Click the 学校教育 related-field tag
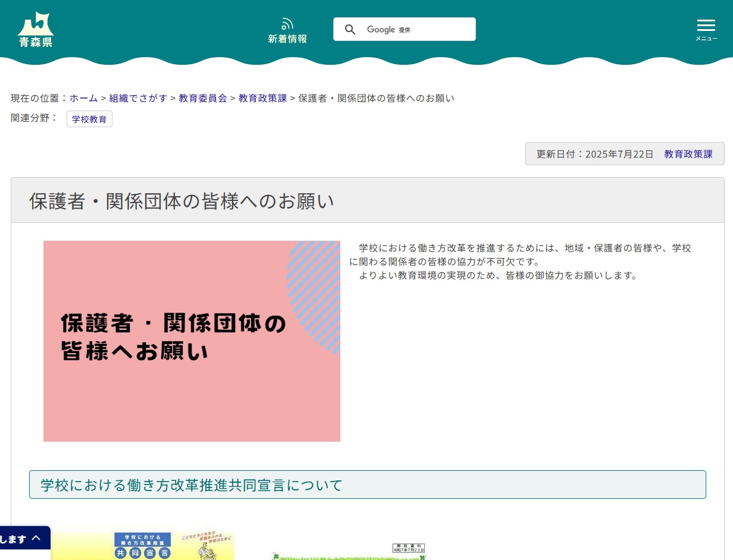 coord(89,119)
